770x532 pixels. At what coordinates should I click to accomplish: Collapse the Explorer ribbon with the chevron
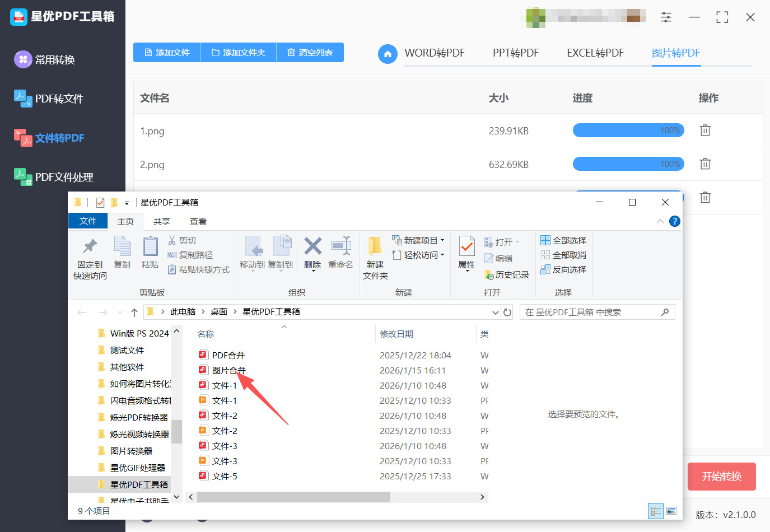[660, 221]
